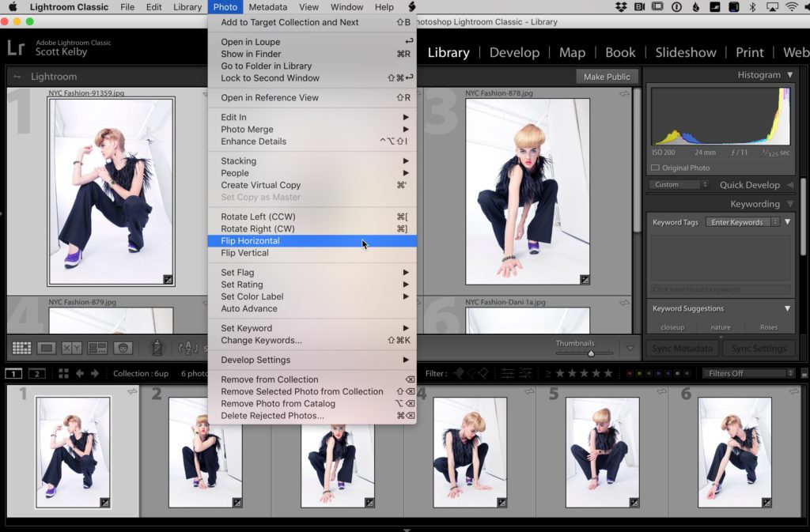The width and height of the screenshot is (810, 532).
Task: Open the Enter Keywords dropdown
Action: click(x=742, y=222)
